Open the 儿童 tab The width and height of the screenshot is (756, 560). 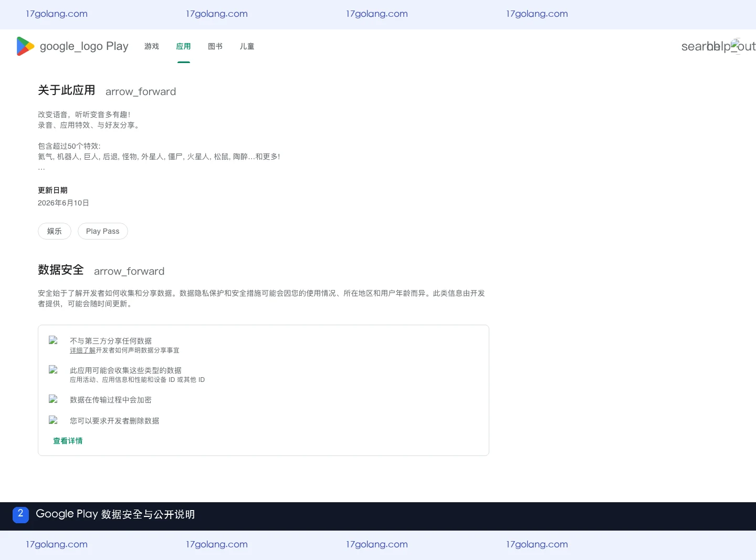[x=247, y=46]
